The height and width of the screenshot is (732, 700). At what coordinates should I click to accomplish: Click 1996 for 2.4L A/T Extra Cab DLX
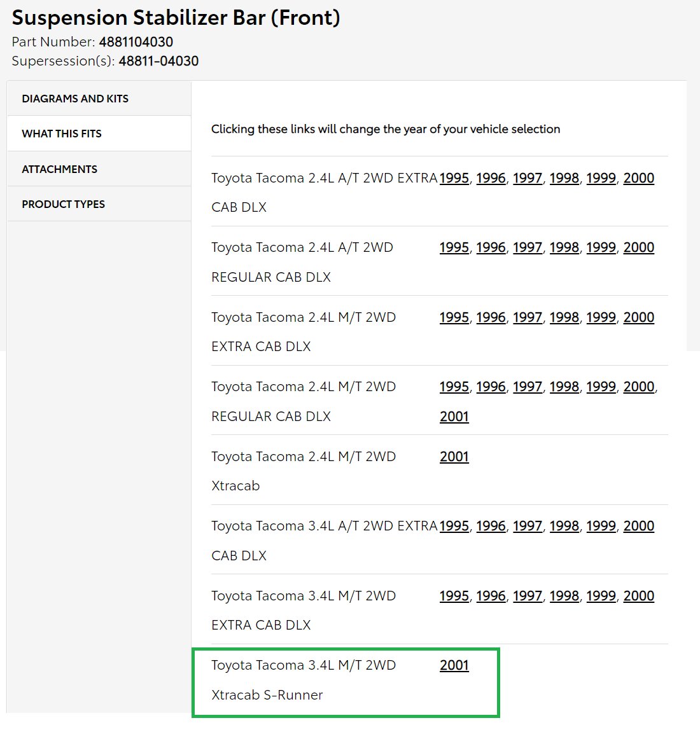point(491,178)
